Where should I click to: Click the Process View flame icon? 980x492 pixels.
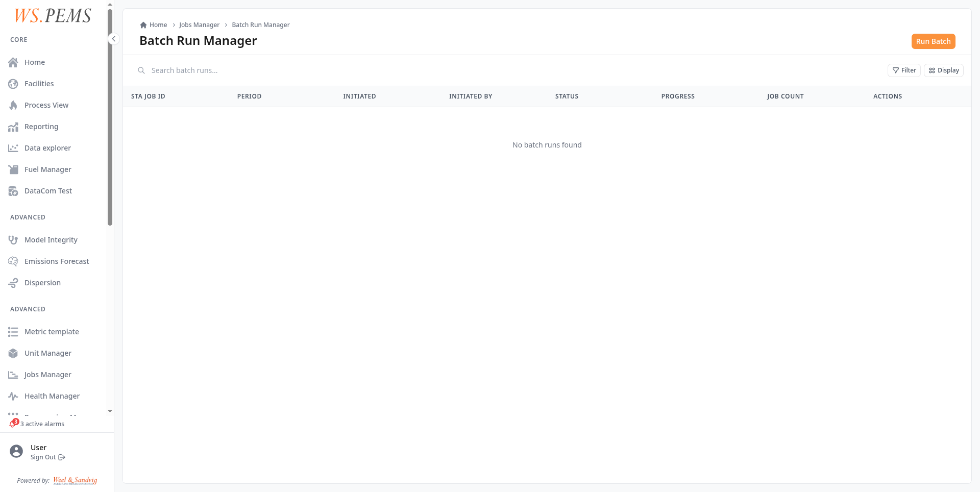[x=13, y=105]
